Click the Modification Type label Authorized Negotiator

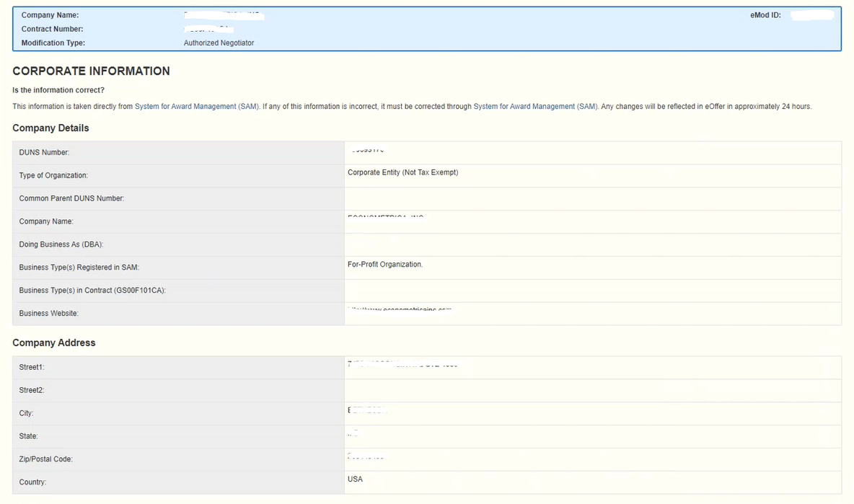point(219,43)
